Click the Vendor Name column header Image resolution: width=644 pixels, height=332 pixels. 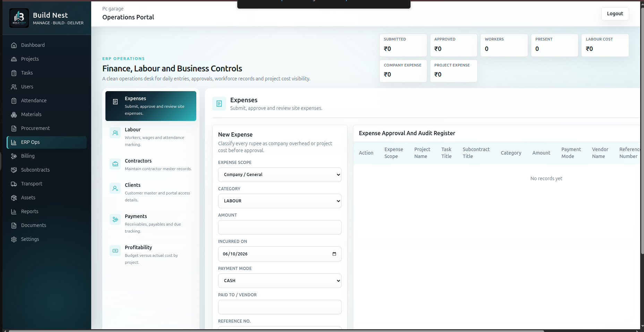point(600,153)
